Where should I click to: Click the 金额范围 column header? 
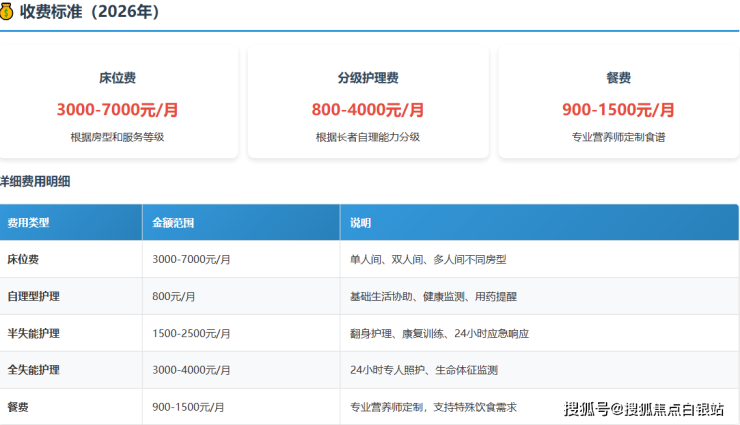coord(173,222)
